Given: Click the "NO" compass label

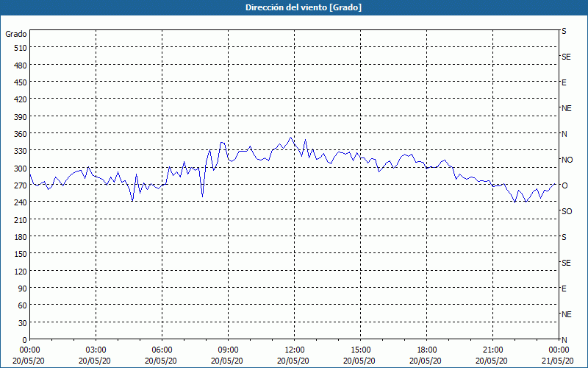Looking at the screenshot, I should pos(567,160).
